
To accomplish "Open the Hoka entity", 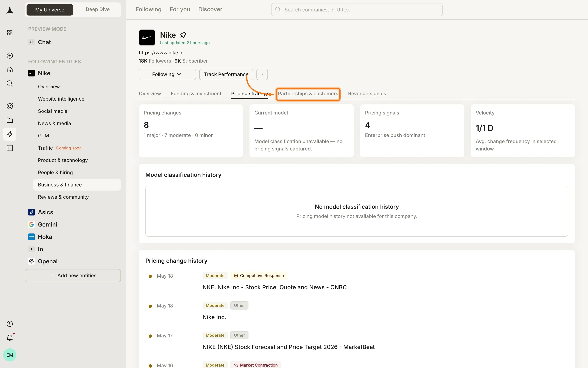I will point(45,237).
